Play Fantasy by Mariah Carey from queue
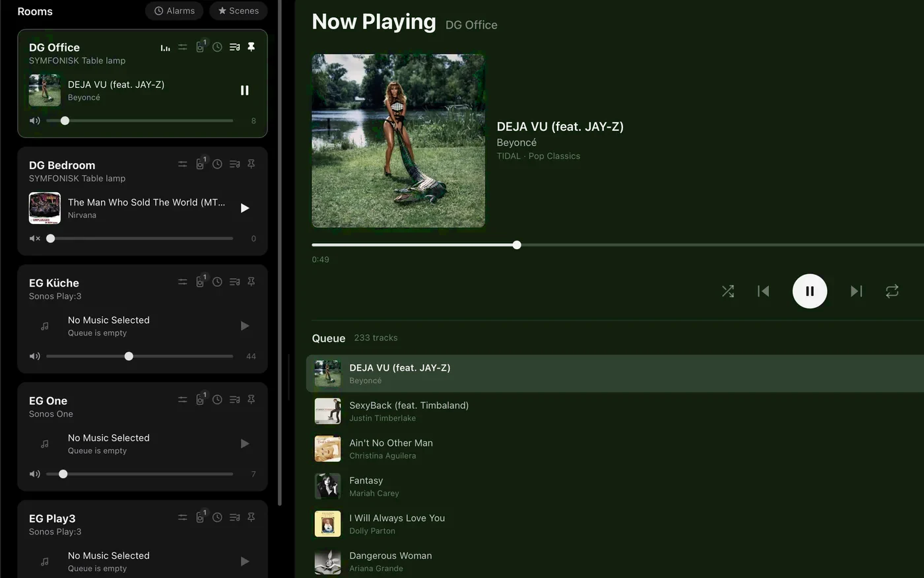The image size is (924, 578). coord(615,486)
